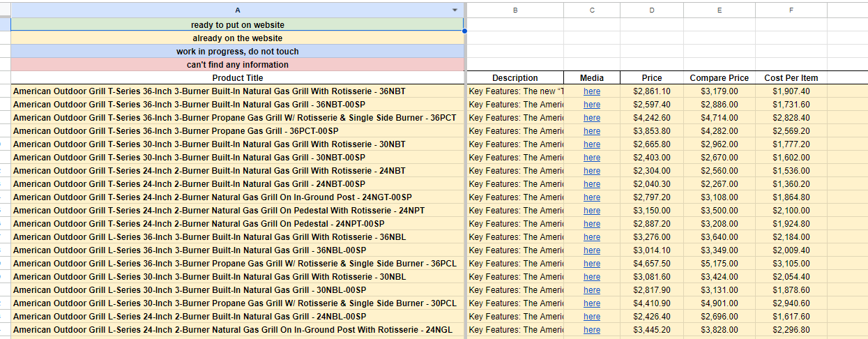
Task: Select compare price cell $5,175.00
Action: pyautogui.click(x=719, y=264)
